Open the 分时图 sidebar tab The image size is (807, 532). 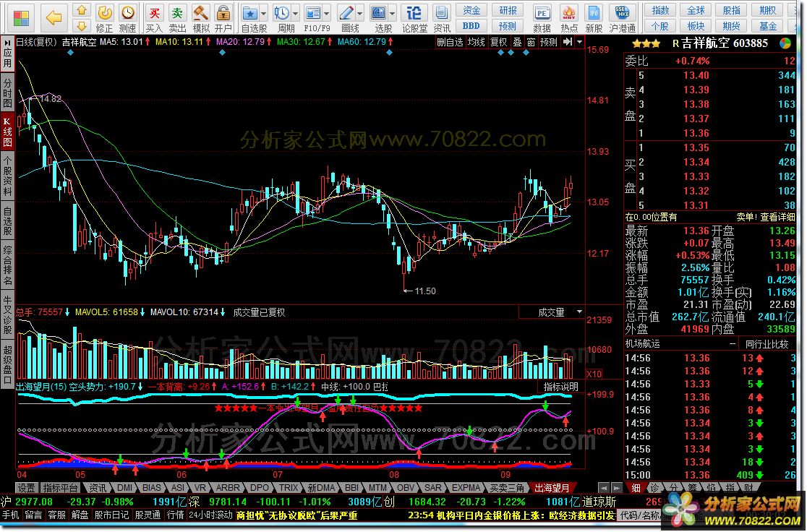click(7, 93)
